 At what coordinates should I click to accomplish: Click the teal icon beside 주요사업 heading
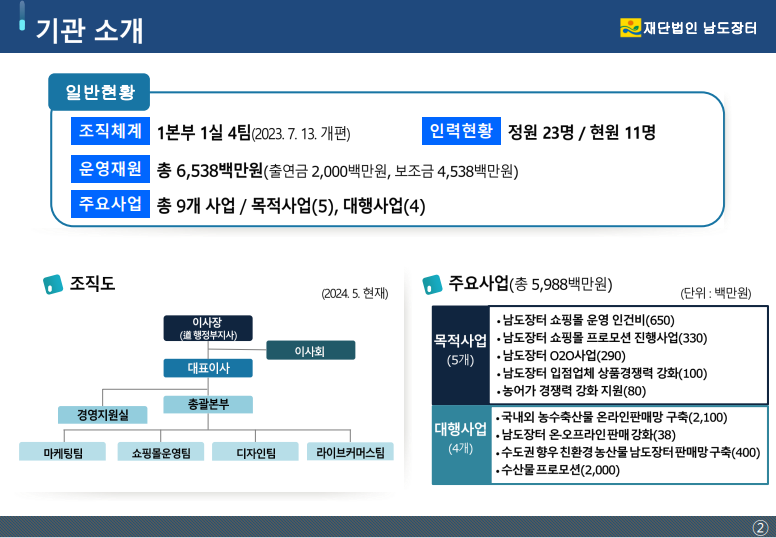(x=432, y=285)
